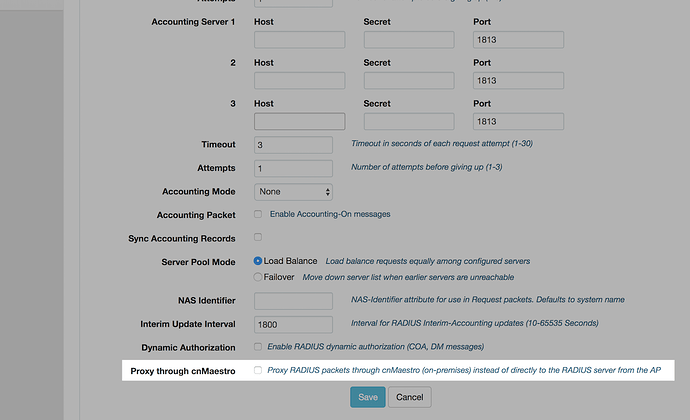The image size is (690, 420).
Task: Check the Proxy through cnMaestro checkbox
Action: tap(258, 370)
